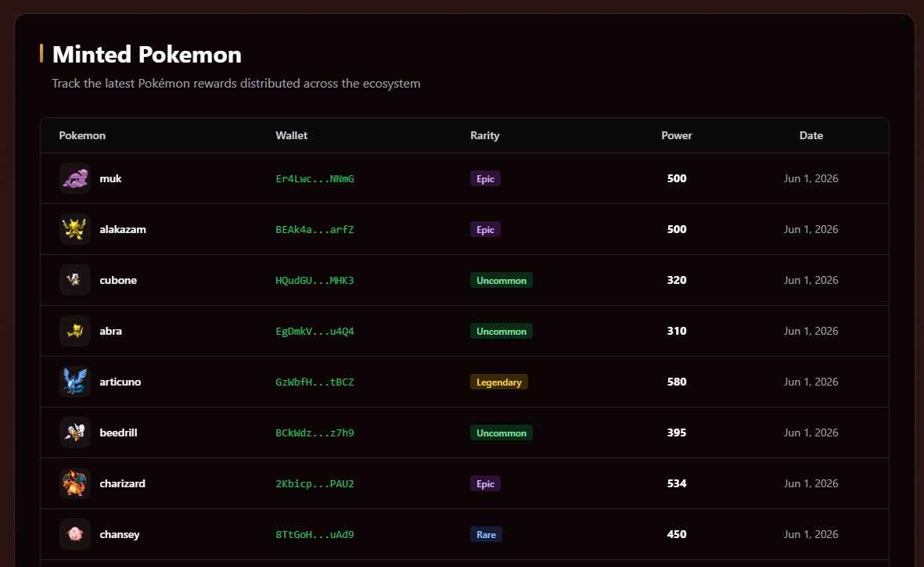
Task: Click power value 580 for articuno
Action: pos(677,382)
